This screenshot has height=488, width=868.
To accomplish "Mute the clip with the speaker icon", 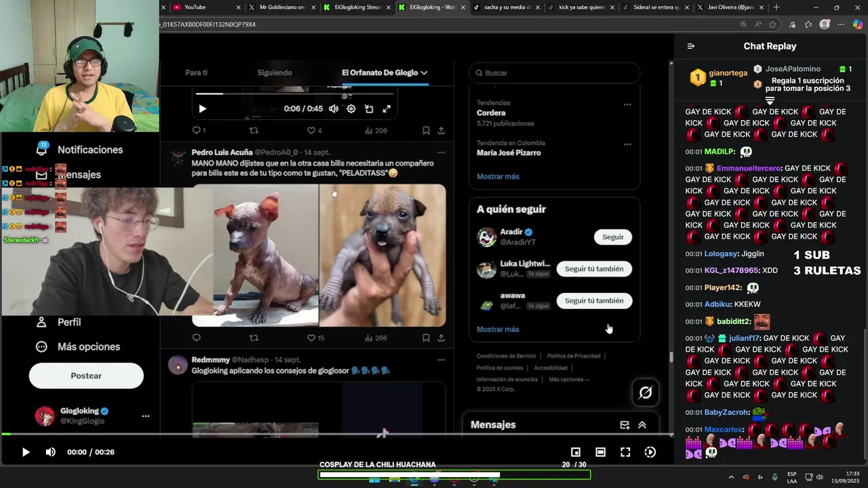I will (x=50, y=452).
